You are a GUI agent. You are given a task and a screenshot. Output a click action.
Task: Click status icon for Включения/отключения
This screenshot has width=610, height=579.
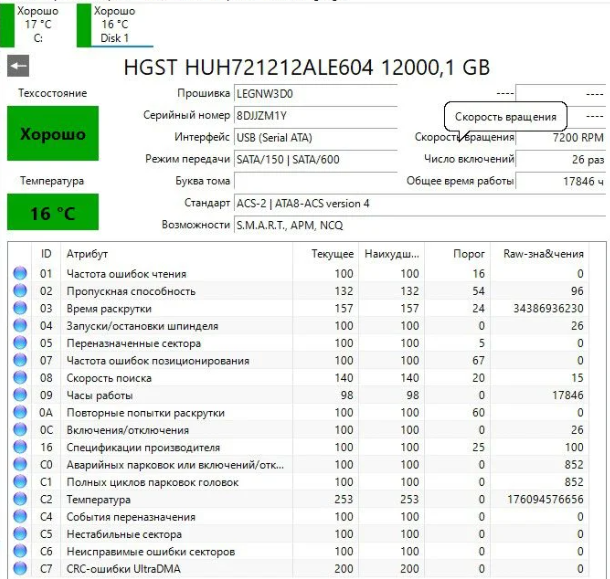tap(20, 429)
